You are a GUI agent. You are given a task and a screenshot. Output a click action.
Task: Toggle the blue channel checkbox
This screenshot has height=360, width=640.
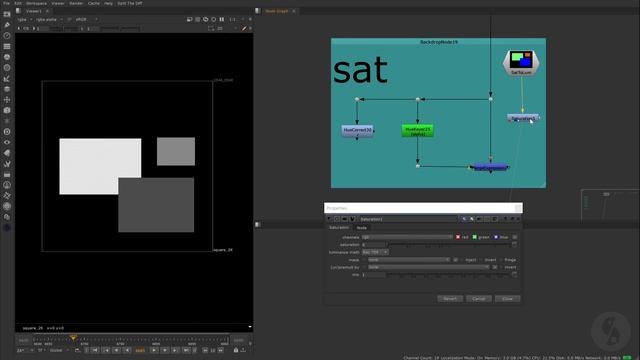click(x=496, y=237)
